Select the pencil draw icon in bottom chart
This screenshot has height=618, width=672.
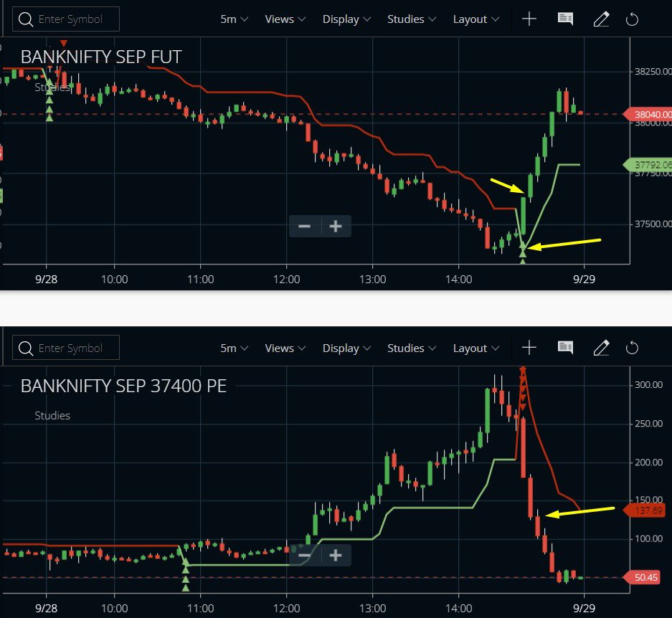[601, 348]
